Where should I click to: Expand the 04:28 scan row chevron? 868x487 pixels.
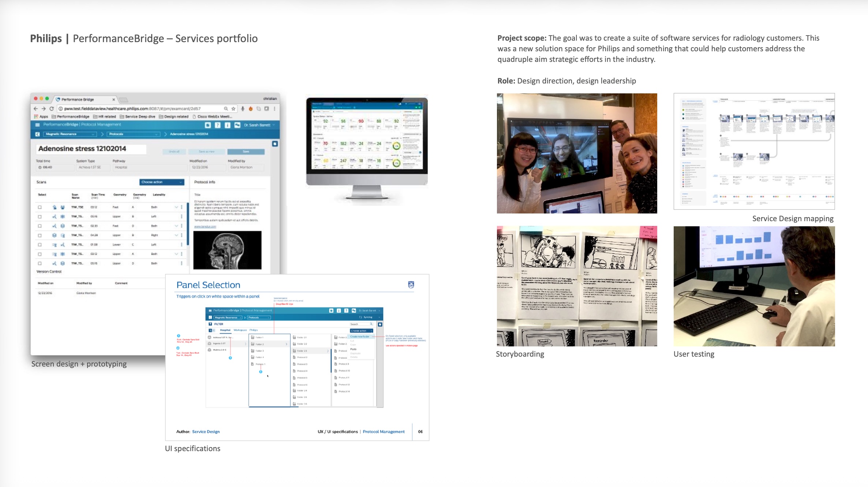click(x=176, y=235)
